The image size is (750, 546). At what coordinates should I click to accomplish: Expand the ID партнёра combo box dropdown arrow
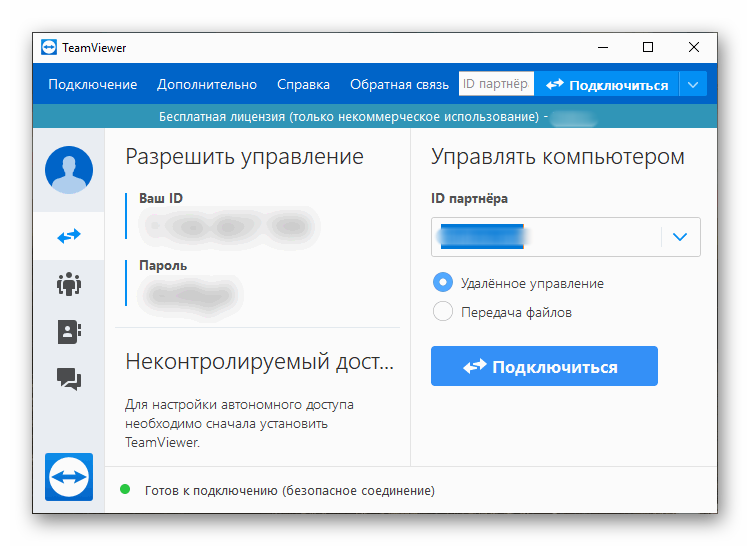[x=680, y=237]
